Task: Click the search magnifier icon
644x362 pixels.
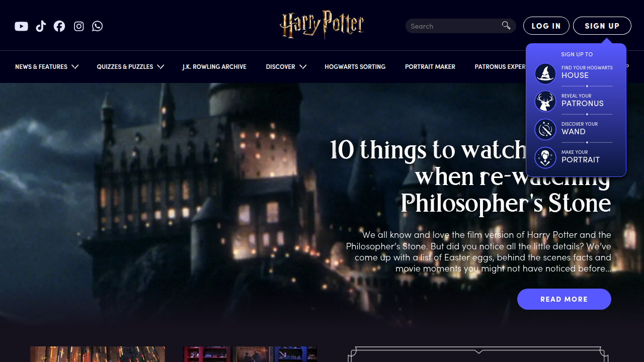Action: tap(506, 26)
